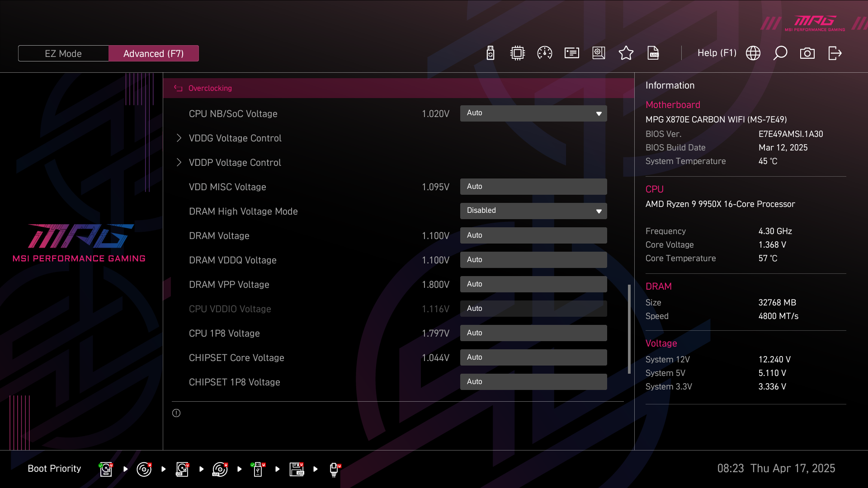Expand VDDP Voltage Control submenu
This screenshot has width=868, height=488.
click(235, 163)
